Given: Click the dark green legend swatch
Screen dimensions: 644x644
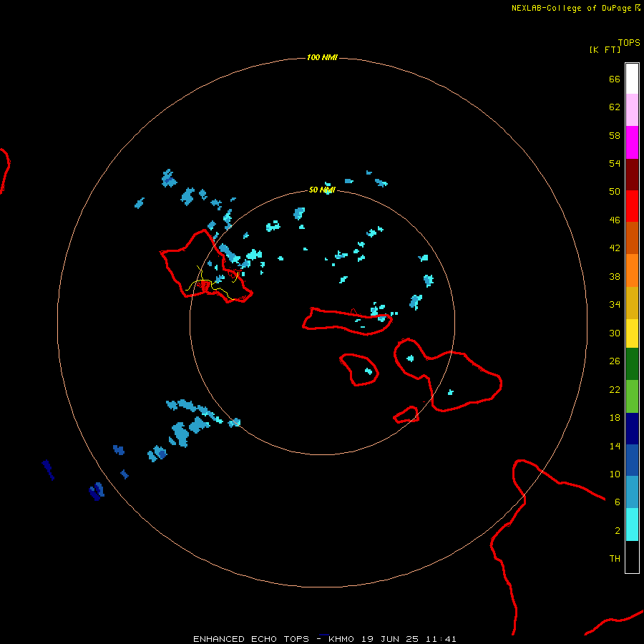Looking at the screenshot, I should tap(632, 364).
